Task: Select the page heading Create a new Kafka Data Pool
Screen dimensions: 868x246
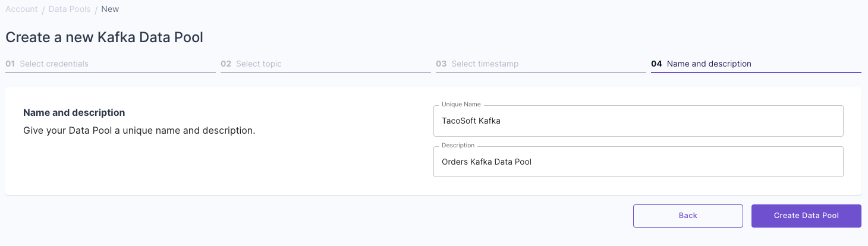Action: point(105,37)
